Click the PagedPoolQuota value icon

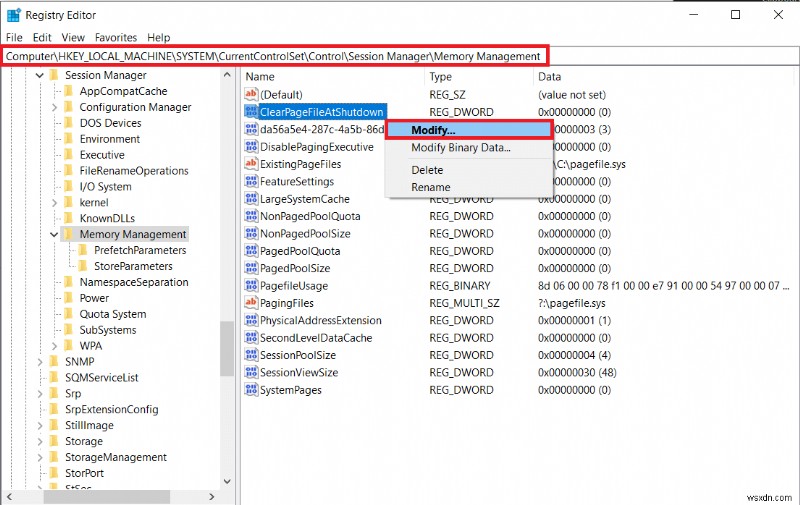pyautogui.click(x=251, y=251)
